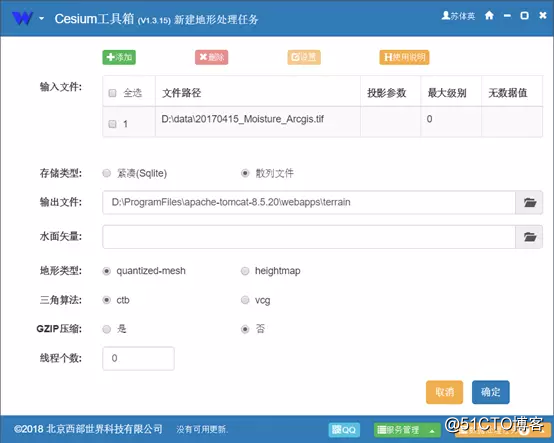Image resolution: width=554 pixels, height=443 pixels.
Task: Click the 确定 confirm button
Action: pos(491,392)
